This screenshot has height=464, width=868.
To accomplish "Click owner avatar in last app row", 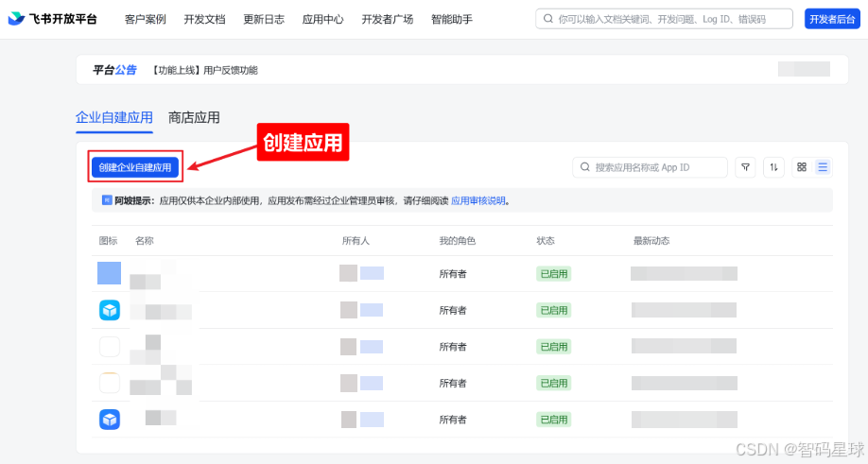I will point(349,420).
